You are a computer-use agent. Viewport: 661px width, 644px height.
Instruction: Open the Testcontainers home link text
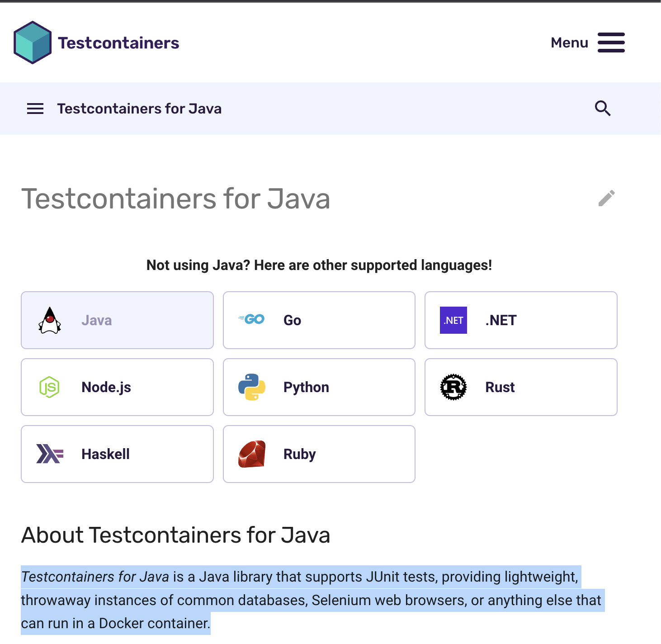click(118, 43)
